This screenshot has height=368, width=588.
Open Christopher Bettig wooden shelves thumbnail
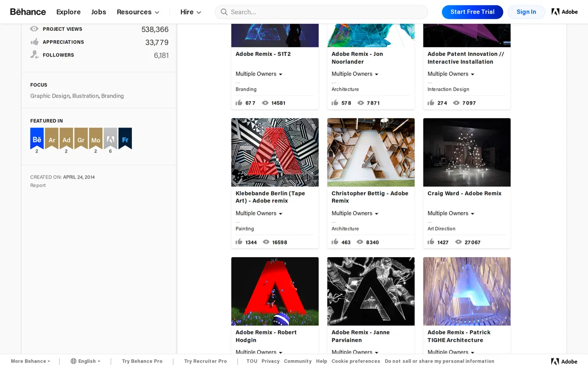click(371, 152)
